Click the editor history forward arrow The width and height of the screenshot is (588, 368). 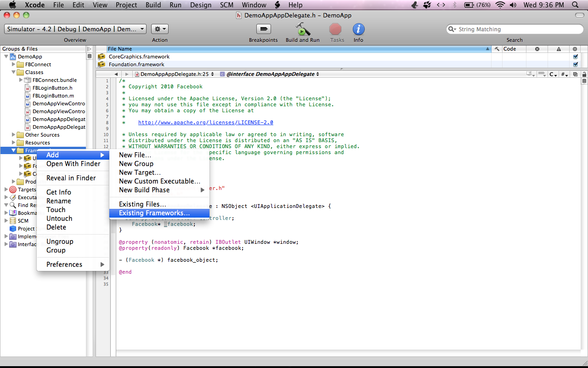(127, 74)
